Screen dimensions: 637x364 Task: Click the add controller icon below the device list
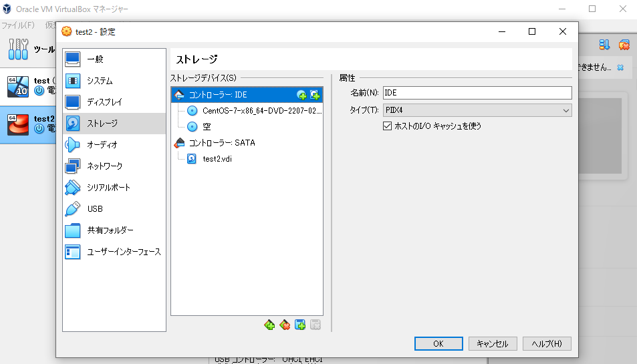click(269, 325)
